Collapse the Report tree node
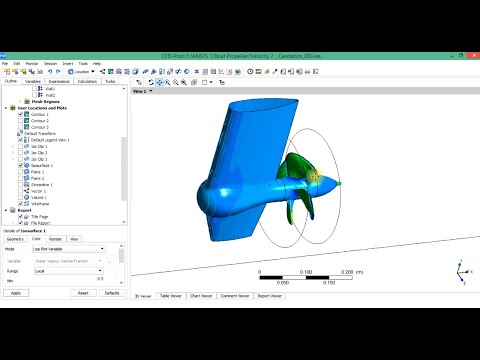 point(6,210)
